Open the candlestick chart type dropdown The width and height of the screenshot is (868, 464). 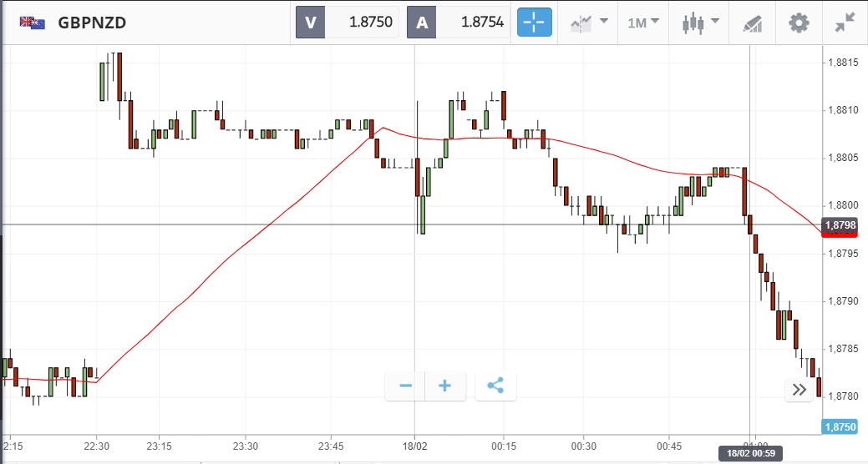pyautogui.click(x=702, y=23)
